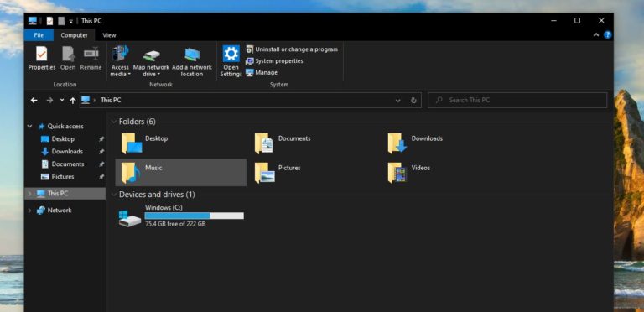Click Uninstall or change a program
The image size is (644, 312).
point(292,49)
